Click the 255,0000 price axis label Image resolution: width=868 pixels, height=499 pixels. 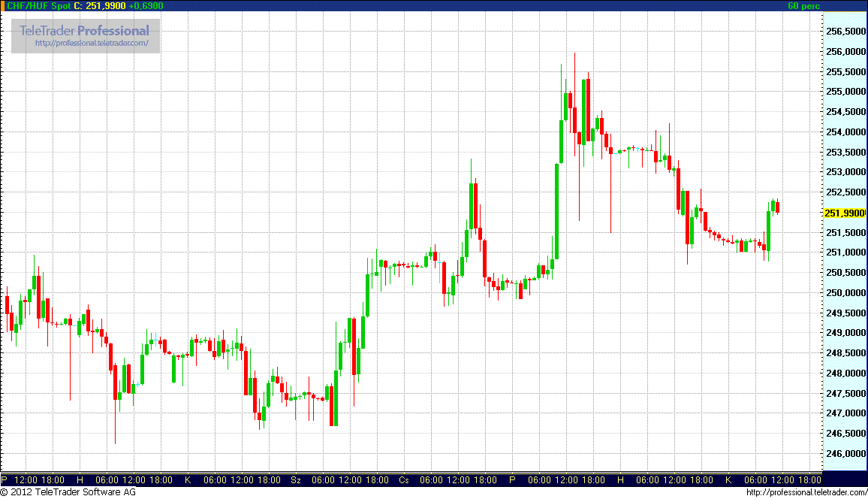[x=846, y=92]
